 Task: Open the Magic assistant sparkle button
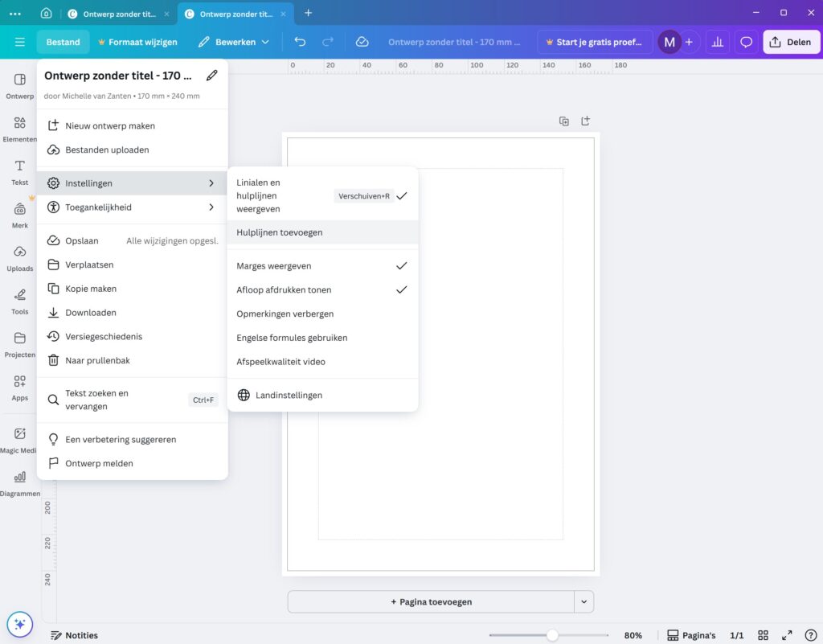[19, 623]
